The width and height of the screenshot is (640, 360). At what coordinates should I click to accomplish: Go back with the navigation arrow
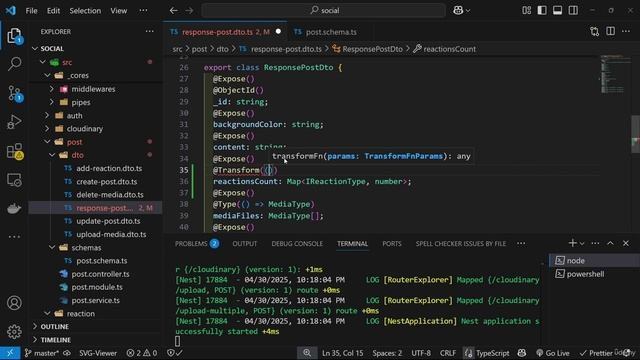click(173, 11)
